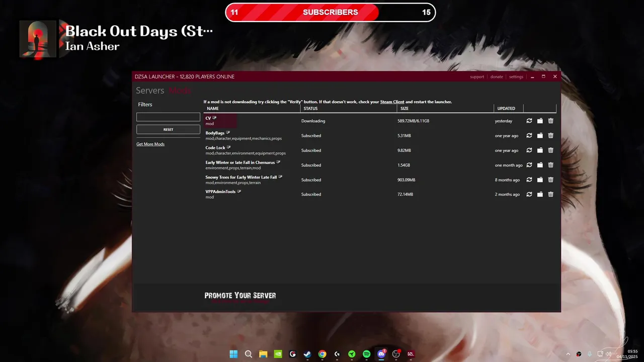Delete the VPPAdminTools mod

coord(551,194)
